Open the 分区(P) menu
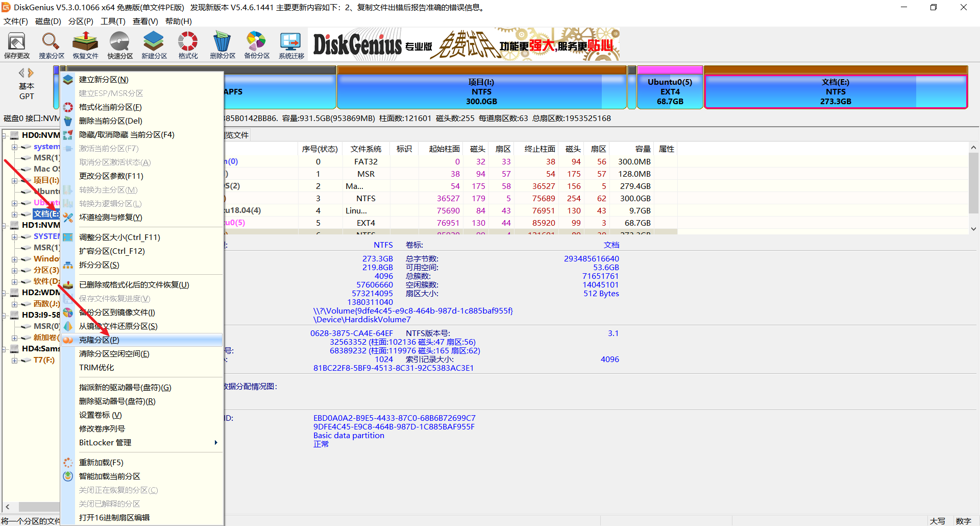Screen dimensions: 980x526 (81, 21)
